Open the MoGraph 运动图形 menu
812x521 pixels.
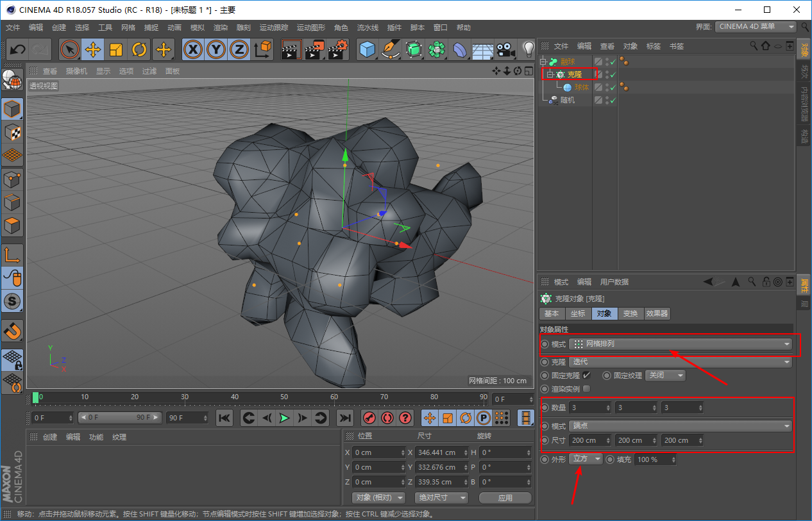[x=311, y=28]
